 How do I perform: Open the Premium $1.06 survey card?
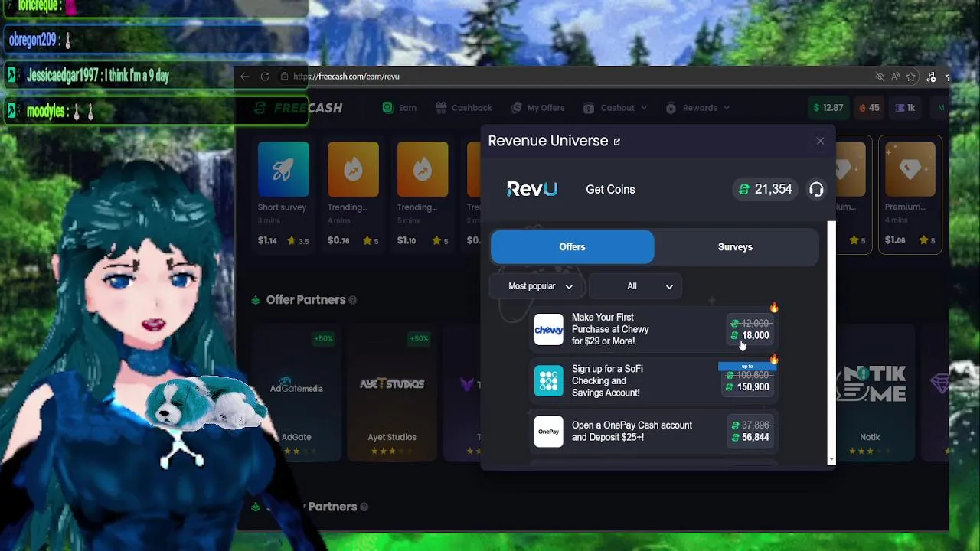tap(910, 195)
